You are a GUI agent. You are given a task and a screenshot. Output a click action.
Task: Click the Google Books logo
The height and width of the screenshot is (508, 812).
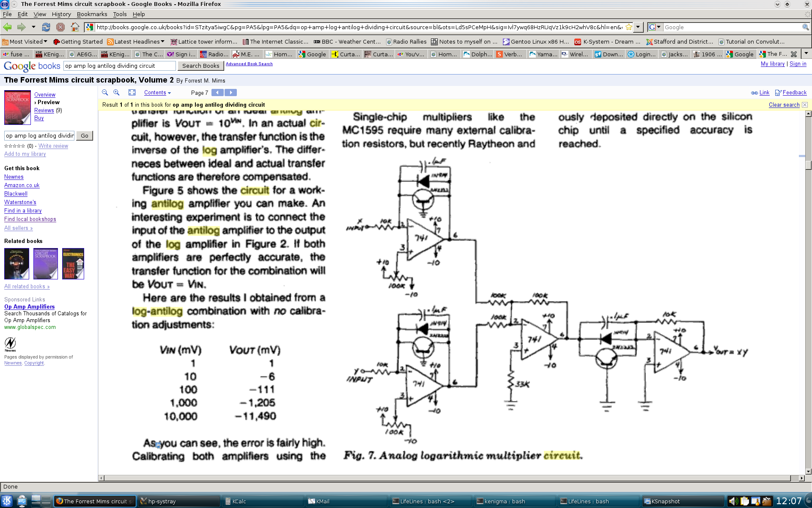click(x=32, y=66)
